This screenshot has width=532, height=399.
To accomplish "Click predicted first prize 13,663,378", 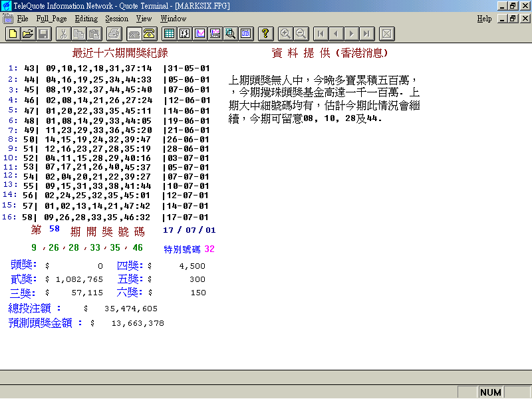I will point(138,323).
